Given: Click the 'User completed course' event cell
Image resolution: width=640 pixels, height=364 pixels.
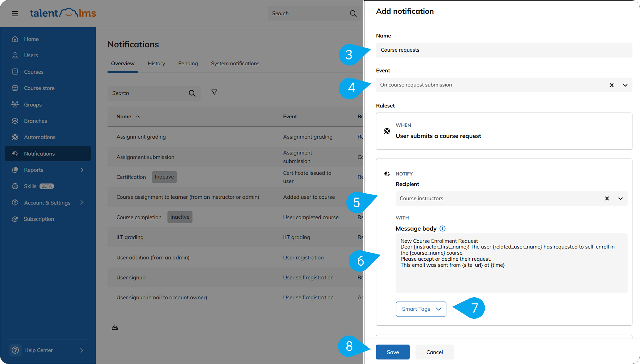Looking at the screenshot, I should point(311,217).
